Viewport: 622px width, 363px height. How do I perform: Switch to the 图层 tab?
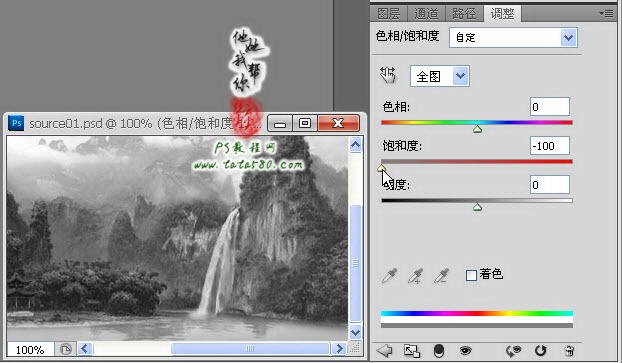pos(388,14)
